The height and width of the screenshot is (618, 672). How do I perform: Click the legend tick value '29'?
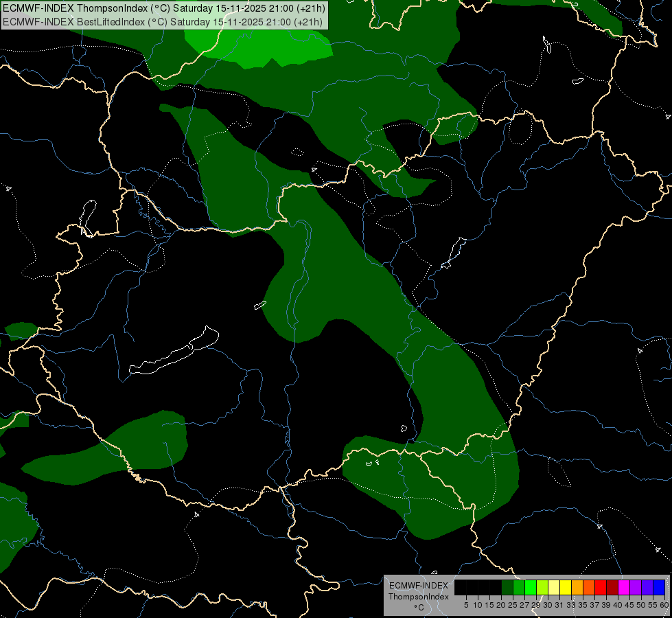pyautogui.click(x=536, y=605)
